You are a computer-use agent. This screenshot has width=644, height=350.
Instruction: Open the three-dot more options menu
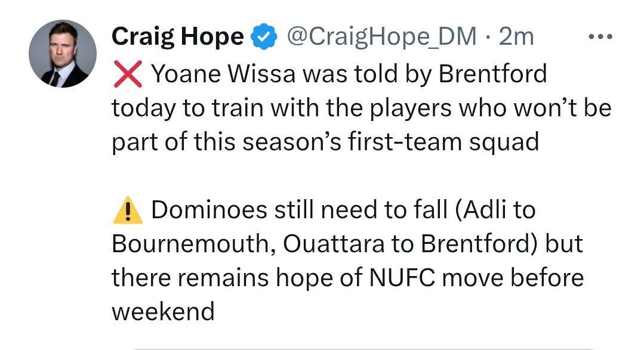click(600, 37)
